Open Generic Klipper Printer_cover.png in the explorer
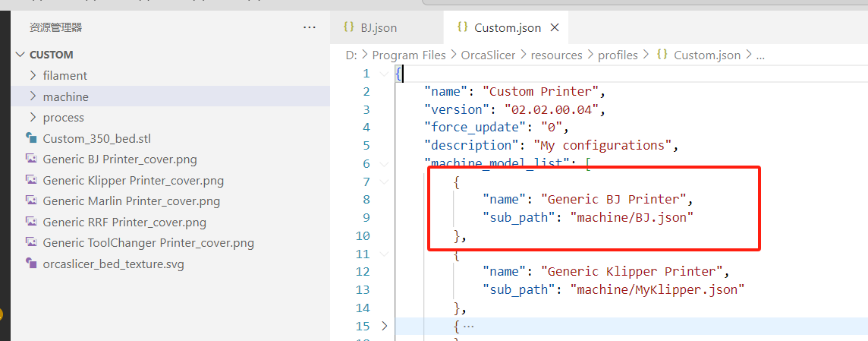 (133, 181)
